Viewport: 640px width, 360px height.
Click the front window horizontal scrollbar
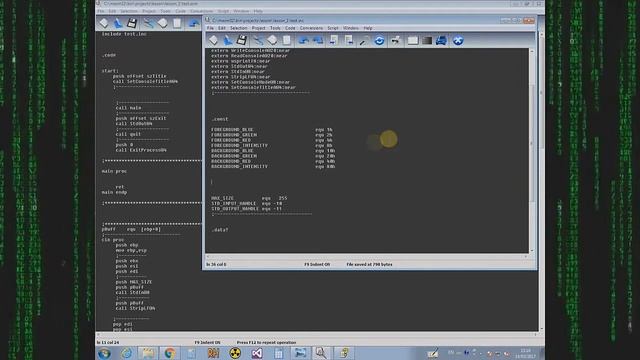pos(367,256)
